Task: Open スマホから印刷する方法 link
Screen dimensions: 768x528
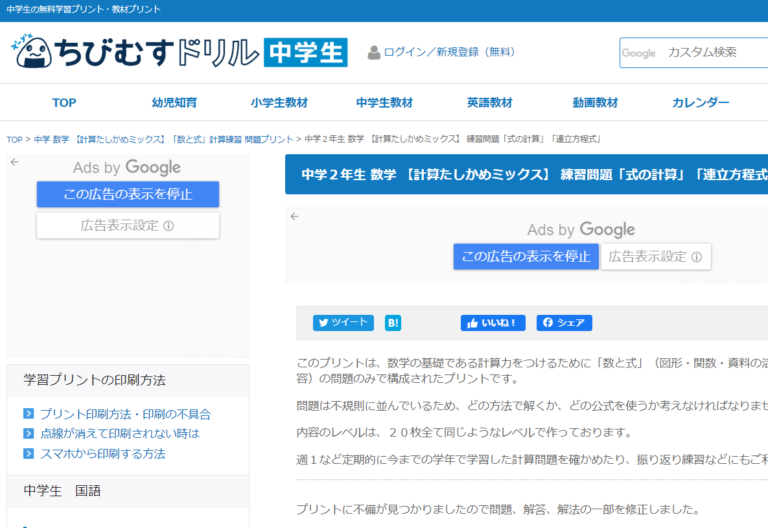Action: click(x=103, y=454)
